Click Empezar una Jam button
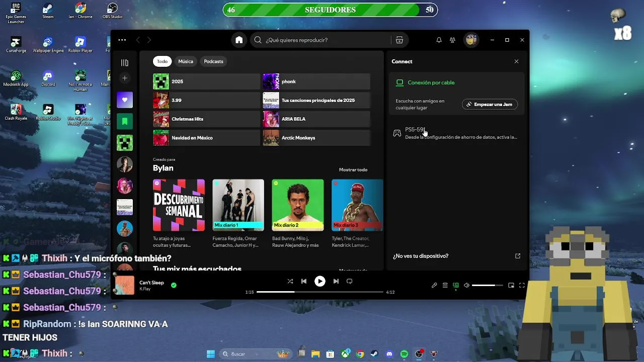The height and width of the screenshot is (362, 644). point(490,105)
